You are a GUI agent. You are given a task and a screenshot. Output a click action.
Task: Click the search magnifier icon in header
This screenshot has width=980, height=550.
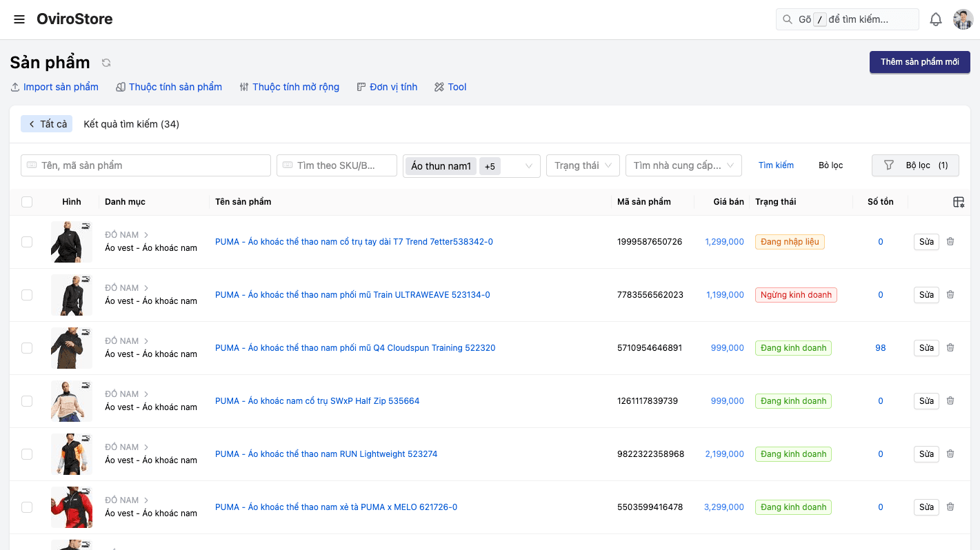788,19
